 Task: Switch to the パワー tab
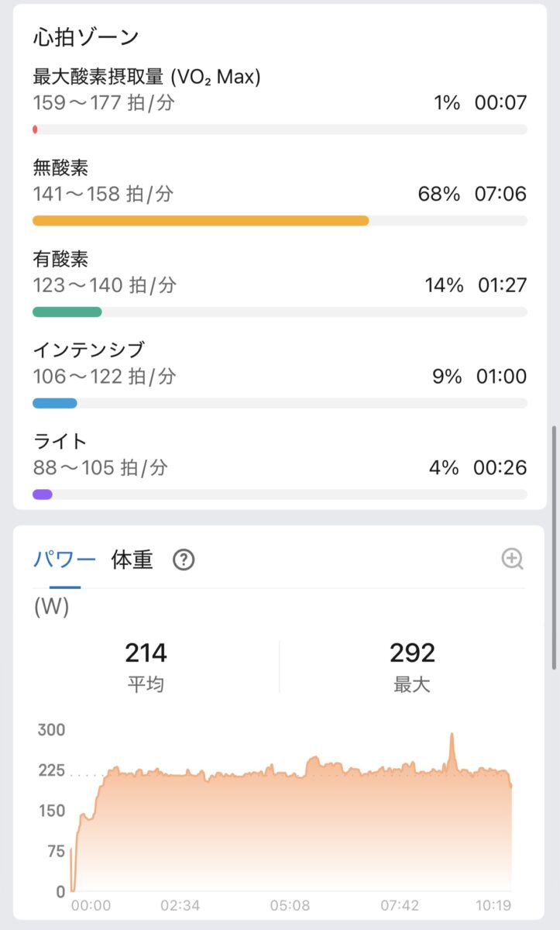pyautogui.click(x=64, y=560)
